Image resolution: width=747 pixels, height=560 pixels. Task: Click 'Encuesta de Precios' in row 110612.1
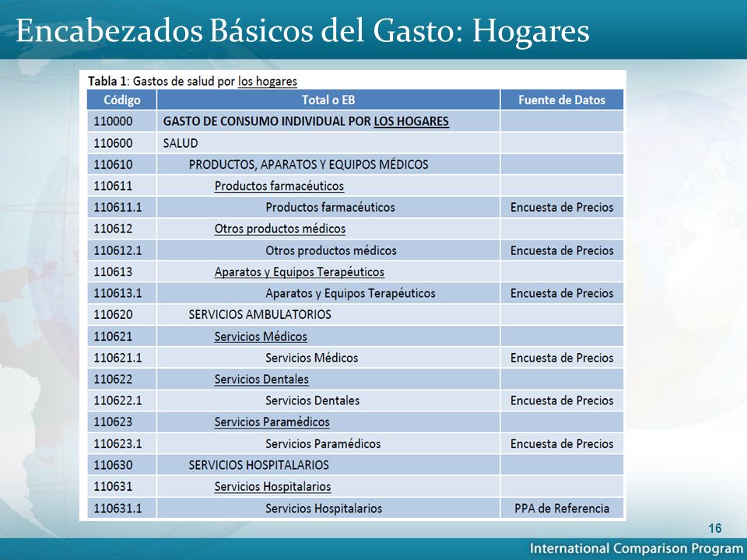[x=562, y=250]
